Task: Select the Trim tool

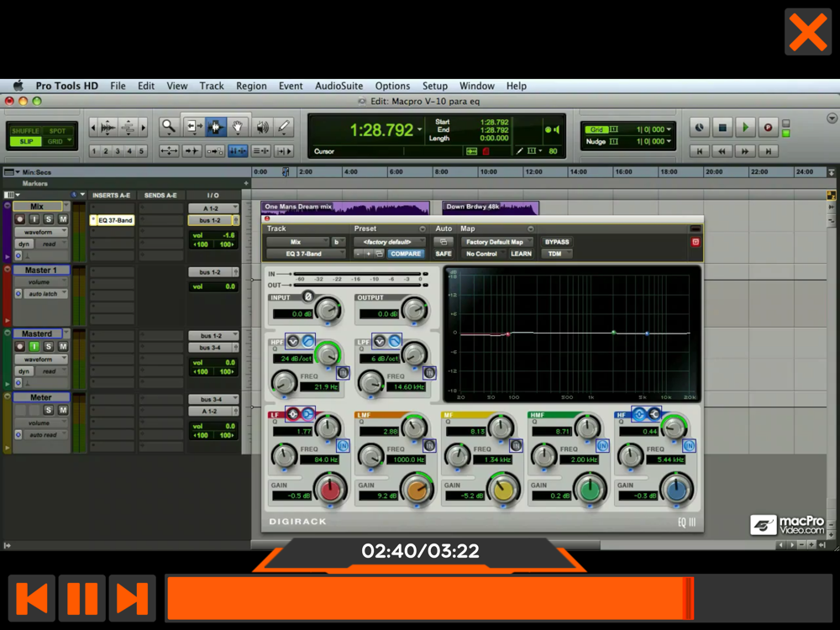Action: pyautogui.click(x=192, y=128)
